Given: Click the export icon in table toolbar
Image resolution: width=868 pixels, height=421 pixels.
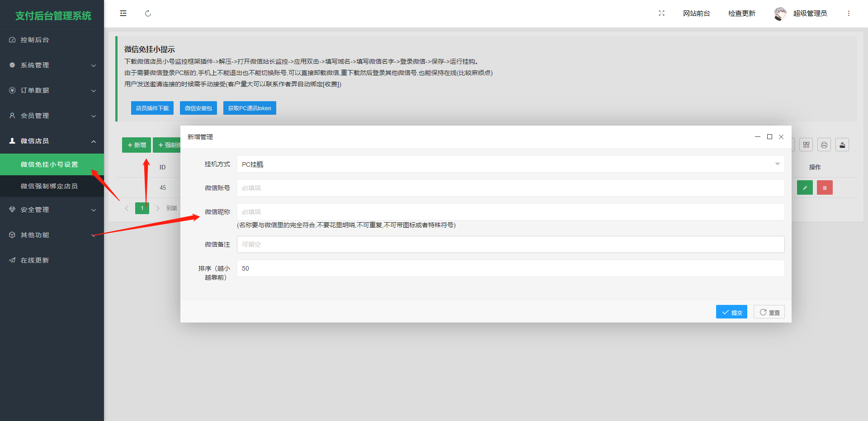Looking at the screenshot, I should pyautogui.click(x=842, y=145).
